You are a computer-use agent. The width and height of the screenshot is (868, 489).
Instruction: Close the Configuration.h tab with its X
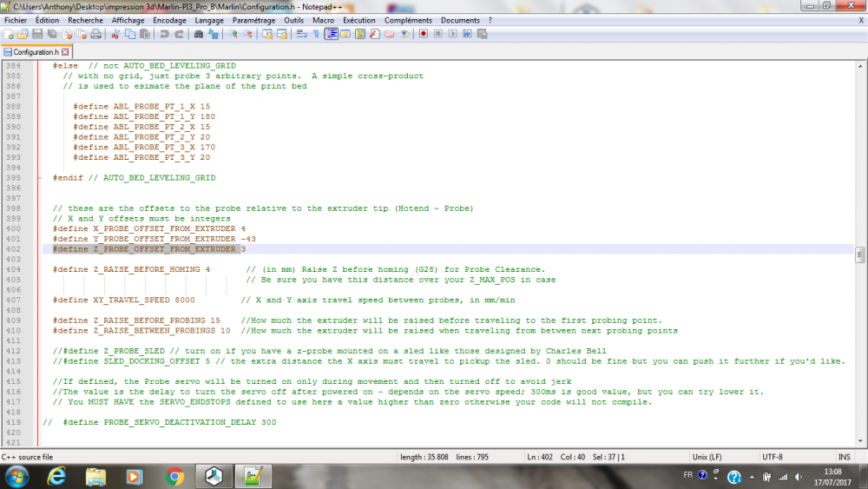(65, 52)
